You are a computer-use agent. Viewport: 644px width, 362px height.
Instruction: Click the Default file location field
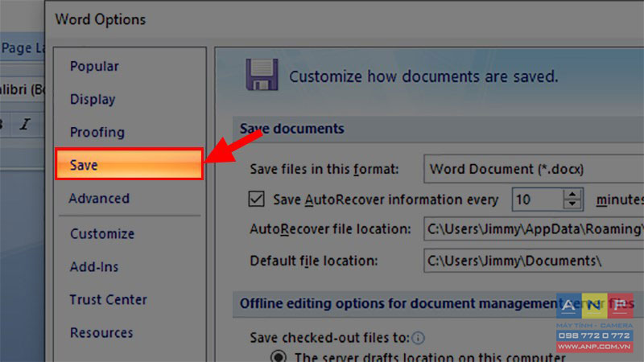(x=534, y=261)
